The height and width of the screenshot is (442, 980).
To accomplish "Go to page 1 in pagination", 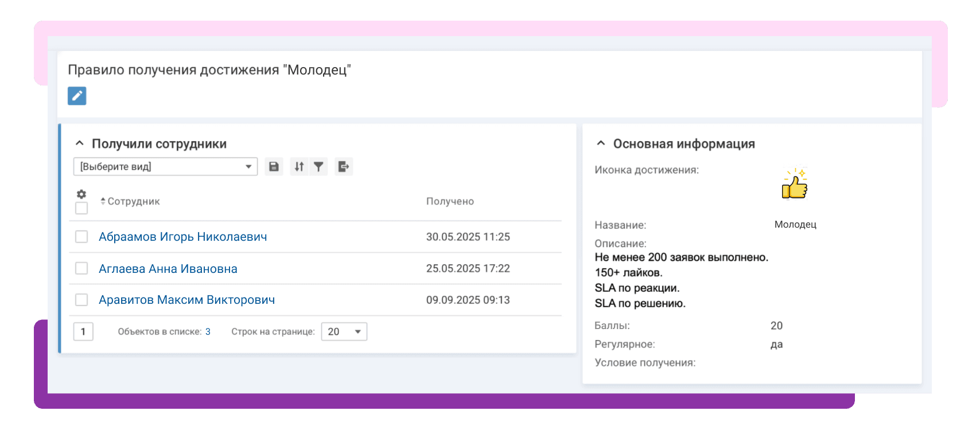I will click(83, 331).
